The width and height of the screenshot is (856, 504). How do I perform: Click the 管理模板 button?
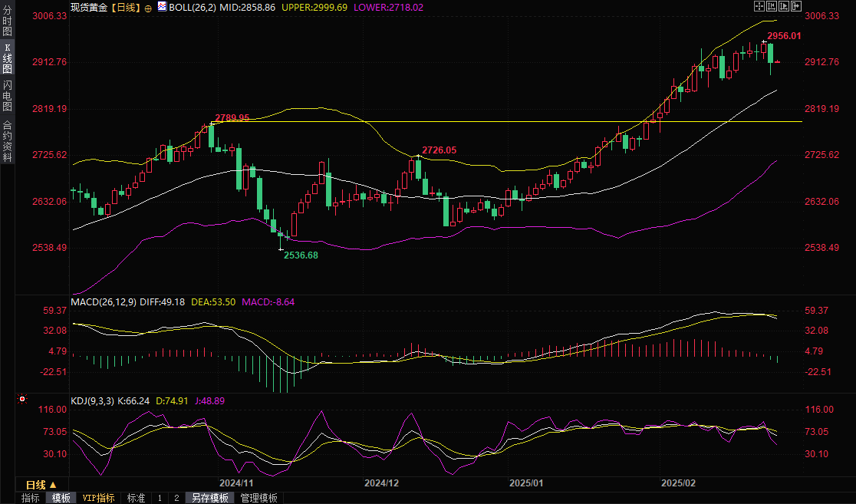pyautogui.click(x=258, y=498)
